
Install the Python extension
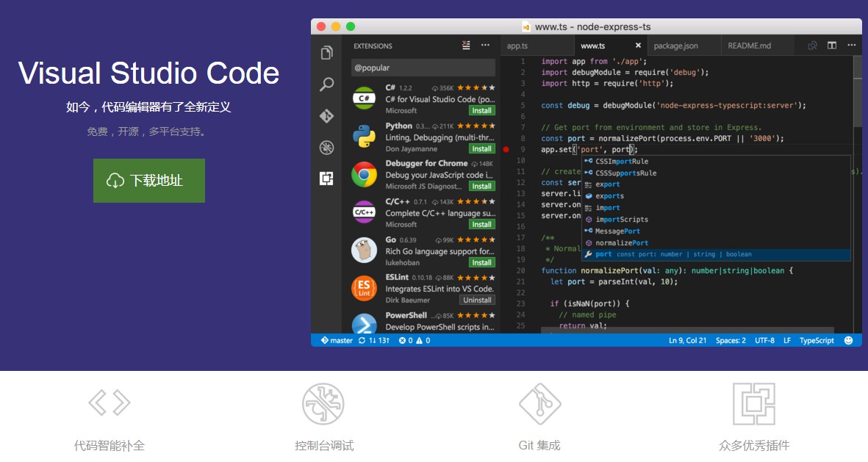(481, 149)
